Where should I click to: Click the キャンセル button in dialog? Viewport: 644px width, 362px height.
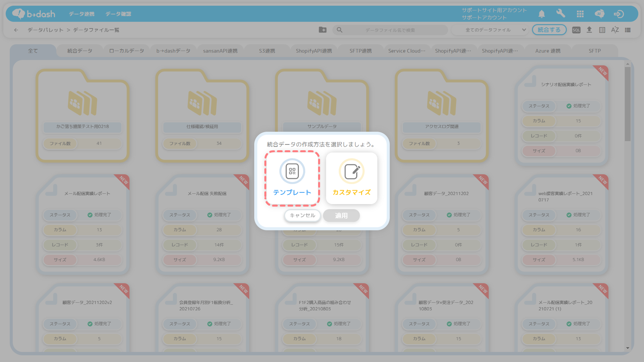(x=302, y=215)
